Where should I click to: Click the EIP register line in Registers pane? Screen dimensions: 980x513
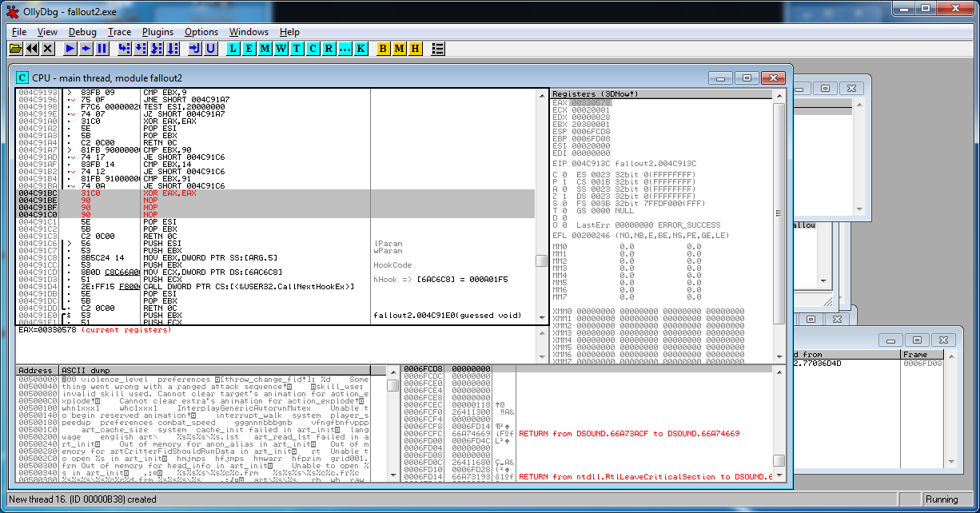tap(624, 164)
